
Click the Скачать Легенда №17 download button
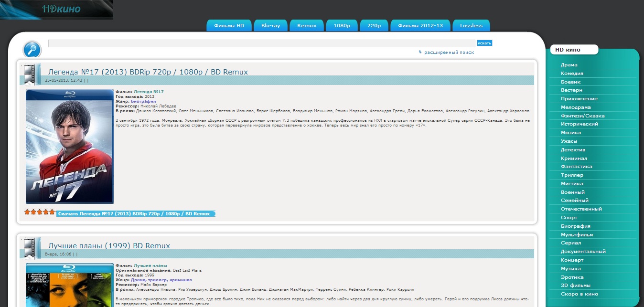pos(136,214)
